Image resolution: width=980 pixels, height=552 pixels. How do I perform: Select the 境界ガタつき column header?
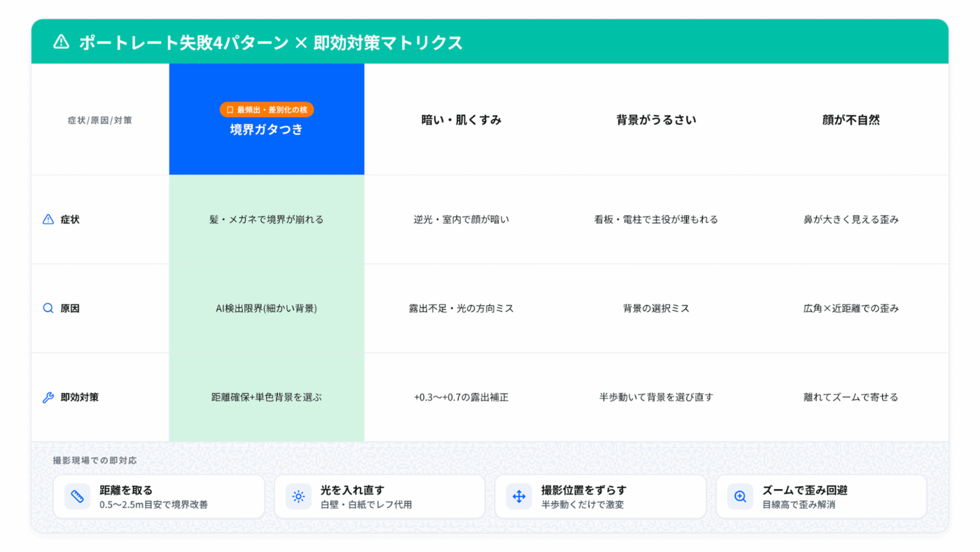click(267, 119)
